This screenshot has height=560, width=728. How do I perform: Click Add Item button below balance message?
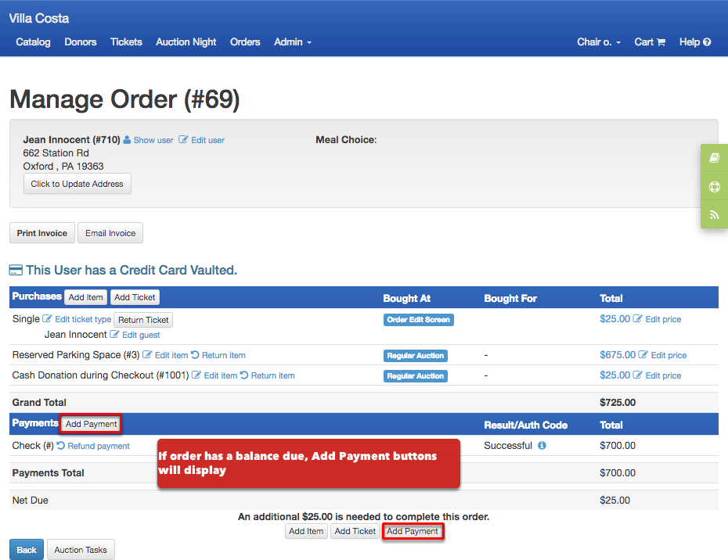click(306, 531)
